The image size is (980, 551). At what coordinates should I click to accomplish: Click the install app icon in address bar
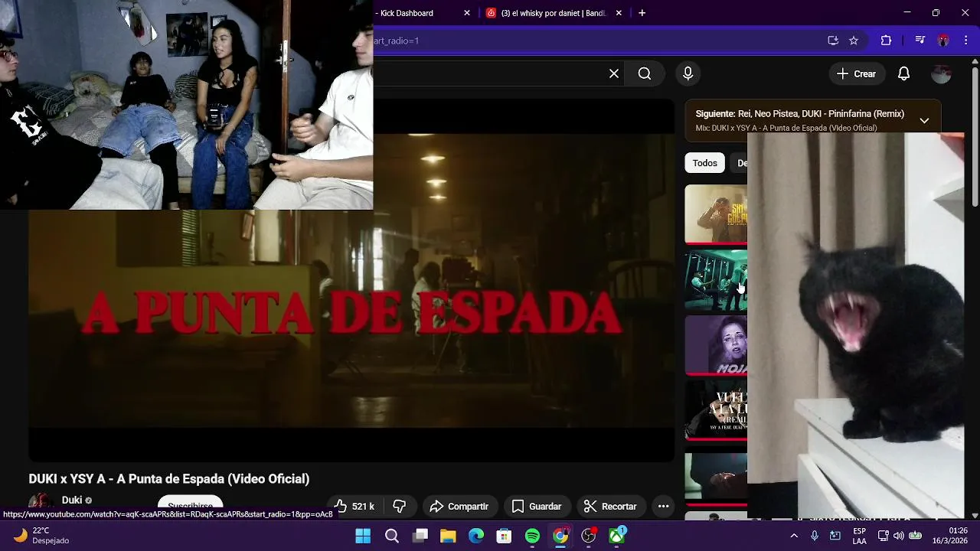point(833,41)
